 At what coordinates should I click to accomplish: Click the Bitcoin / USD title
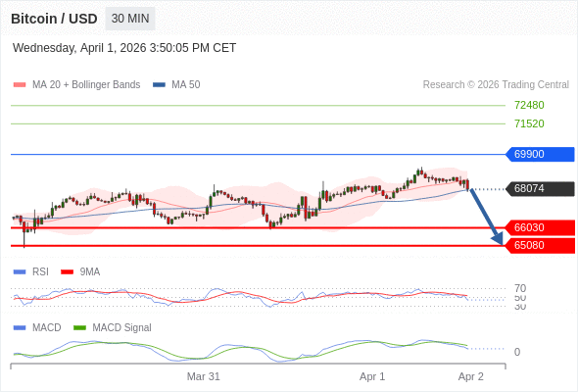54,19
